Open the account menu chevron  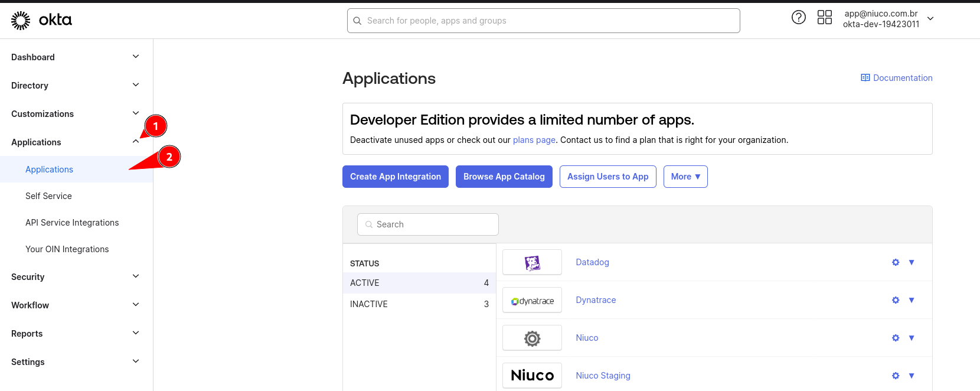(x=930, y=19)
